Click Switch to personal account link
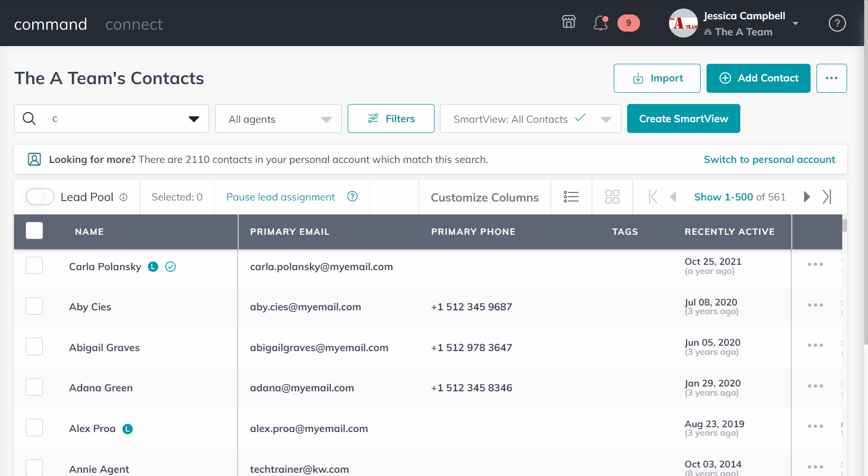The height and width of the screenshot is (476, 868). pyautogui.click(x=769, y=159)
